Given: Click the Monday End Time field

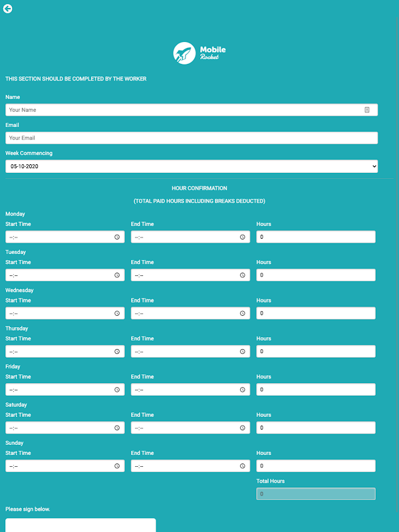Looking at the screenshot, I should coord(190,237).
